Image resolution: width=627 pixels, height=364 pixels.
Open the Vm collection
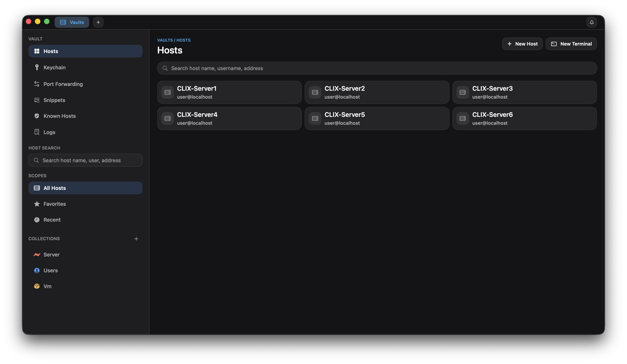click(x=85, y=286)
